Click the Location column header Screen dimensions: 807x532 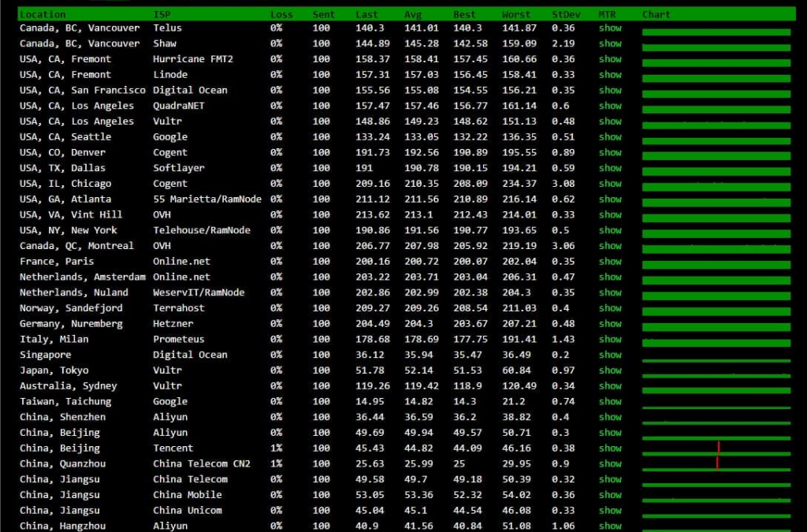pyautogui.click(x=43, y=14)
